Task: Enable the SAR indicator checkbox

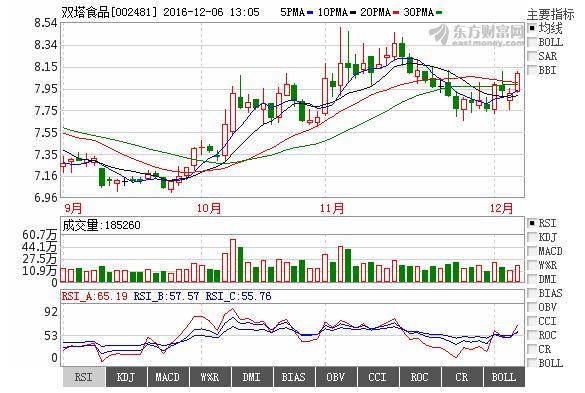Action: click(x=532, y=56)
